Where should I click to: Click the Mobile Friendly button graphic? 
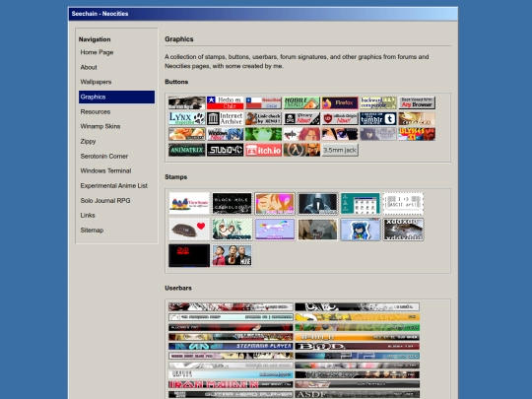pos(301,102)
